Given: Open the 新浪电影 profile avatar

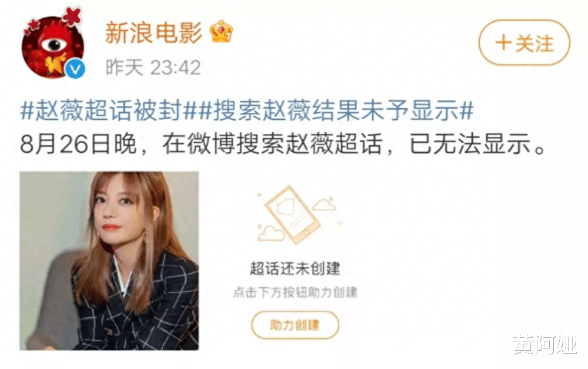Looking at the screenshot, I should (53, 46).
